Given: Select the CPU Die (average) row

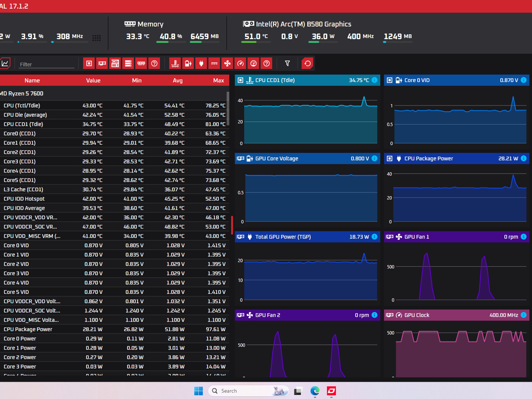Looking at the screenshot, I should coord(113,115).
